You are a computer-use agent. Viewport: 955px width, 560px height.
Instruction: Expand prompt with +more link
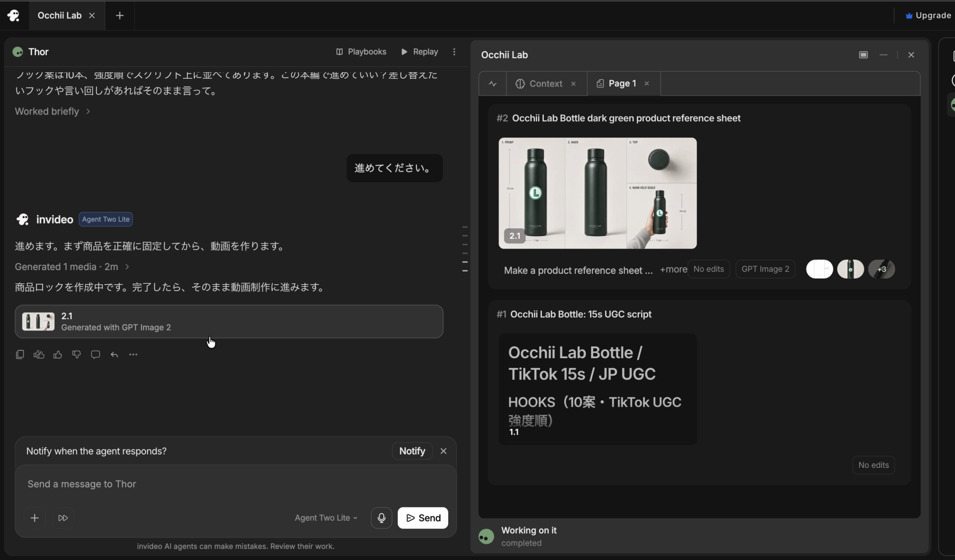coord(673,269)
